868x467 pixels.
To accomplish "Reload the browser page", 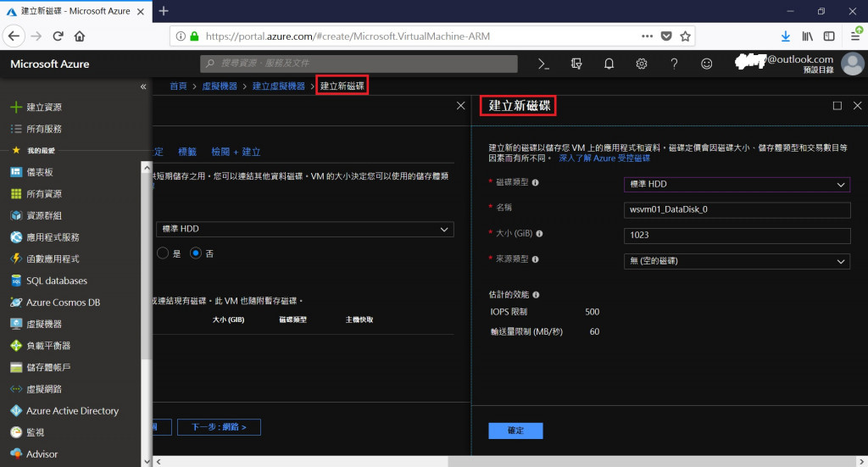I will click(58, 36).
